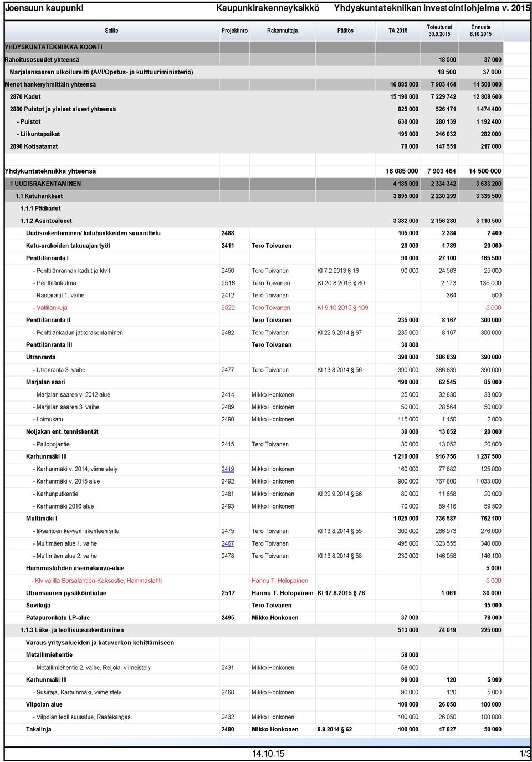
Task: Click 'Patapuronkatu LP-alue' row label
Action: coord(58,618)
